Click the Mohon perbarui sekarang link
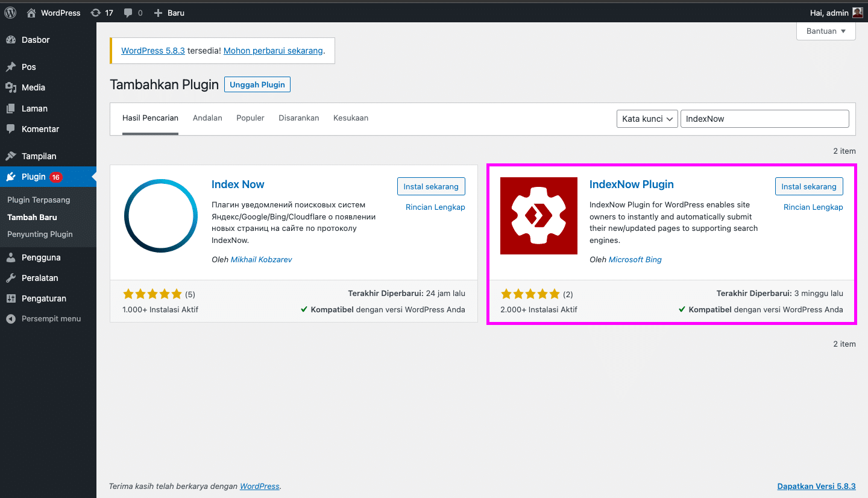 tap(273, 51)
